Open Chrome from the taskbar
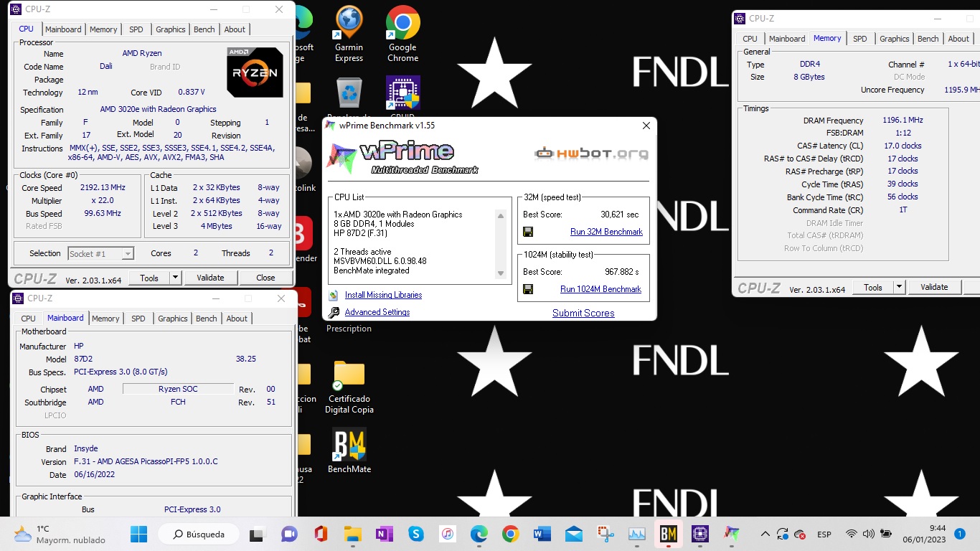 coord(510,534)
